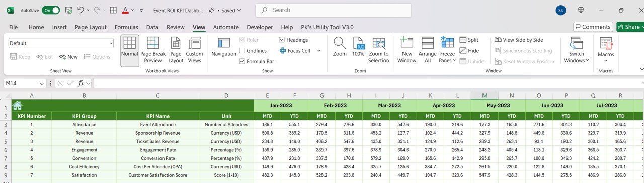Screen dimensions: 644x183
Task: Open the Page Break Preview view
Action: point(152,51)
